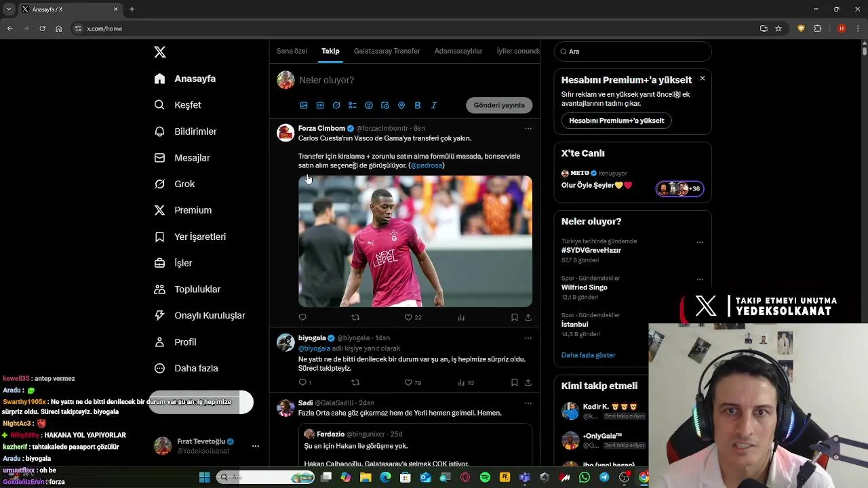Schedule the post with calendar icon

tap(385, 105)
